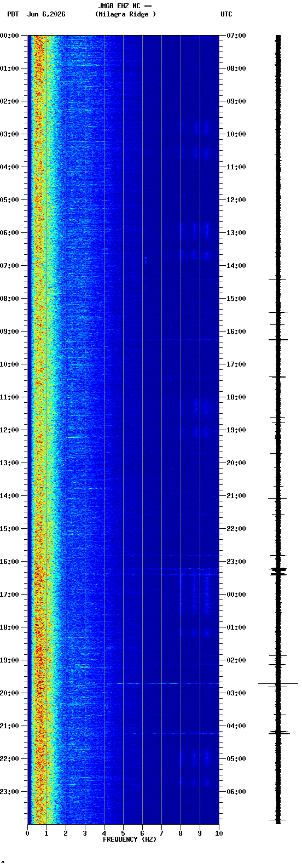Click the UTC '02:00' time label
Screen dimensions: 302x868
(x=236, y=660)
